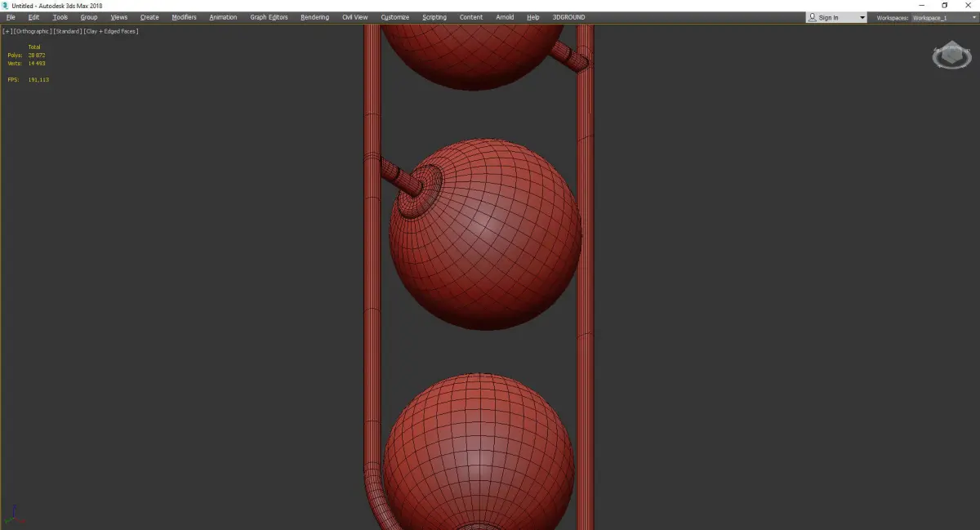Open the [Clay + Edged Faces] shading menu
This screenshot has width=980, height=530.
click(x=110, y=31)
